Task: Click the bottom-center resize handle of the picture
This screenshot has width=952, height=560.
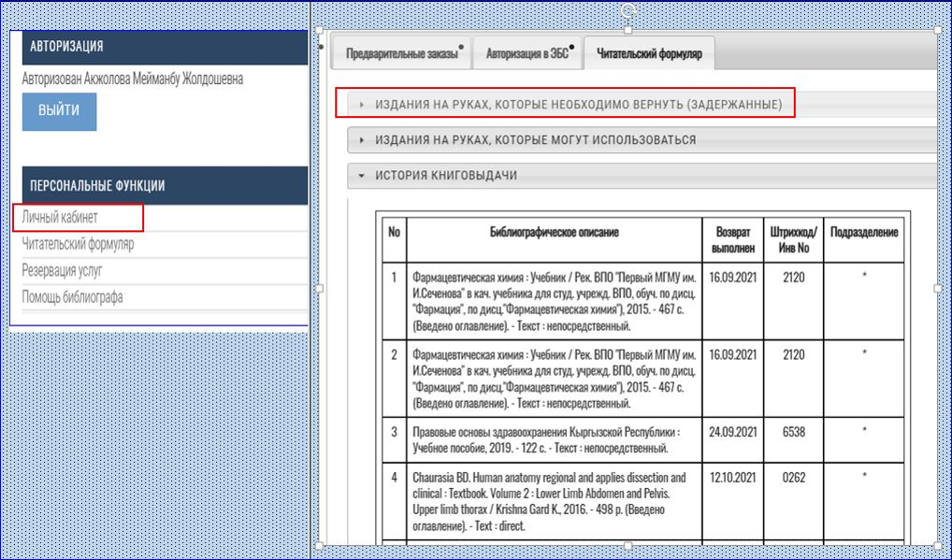Action: point(628,546)
